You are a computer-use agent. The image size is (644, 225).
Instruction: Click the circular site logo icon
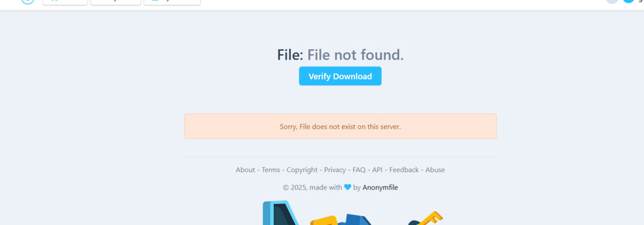pyautogui.click(x=28, y=1)
